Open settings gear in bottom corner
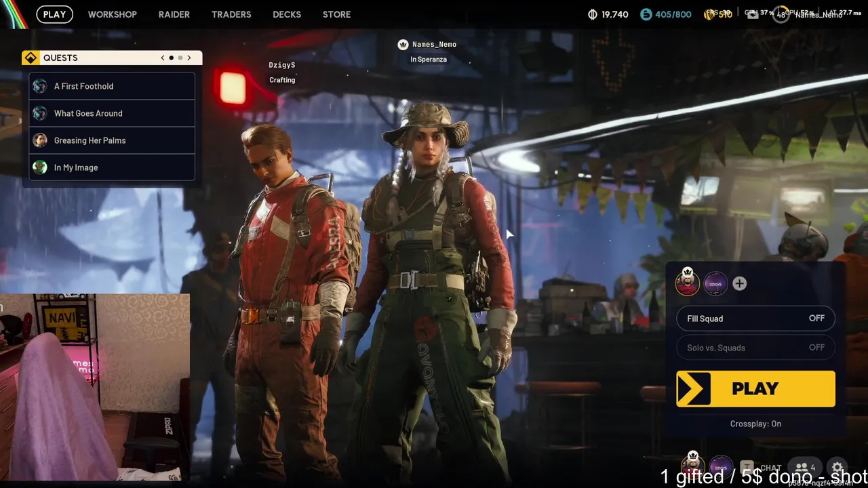 (837, 468)
